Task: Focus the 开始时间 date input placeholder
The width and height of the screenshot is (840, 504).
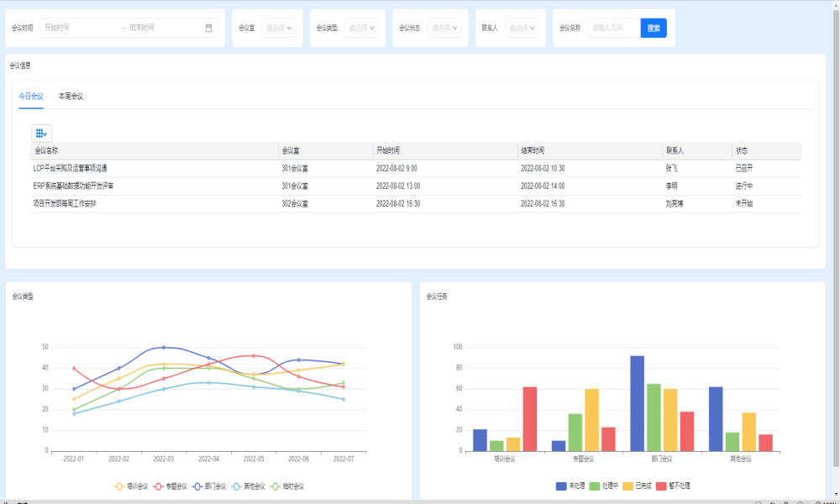Action: coord(57,28)
